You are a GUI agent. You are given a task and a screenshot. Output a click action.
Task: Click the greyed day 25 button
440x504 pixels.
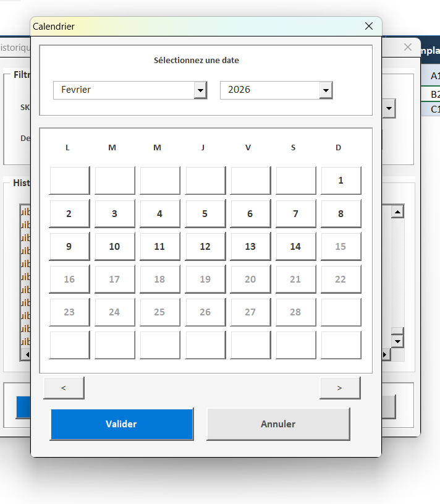pos(160,312)
